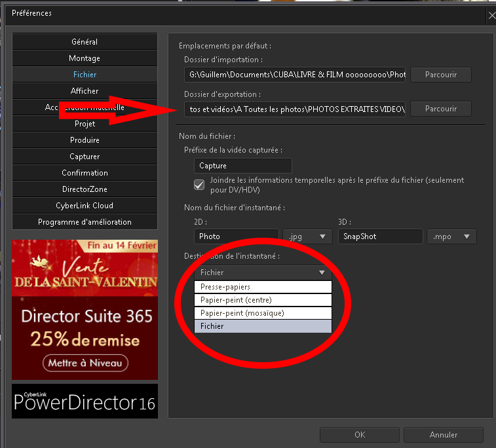Open the .jpg format dropdown
This screenshot has height=448, width=496.
[307, 236]
